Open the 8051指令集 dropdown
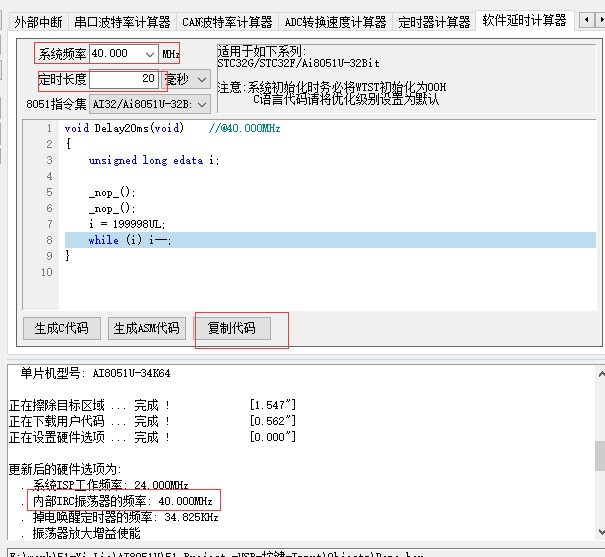This screenshot has width=605, height=557. coord(150,104)
